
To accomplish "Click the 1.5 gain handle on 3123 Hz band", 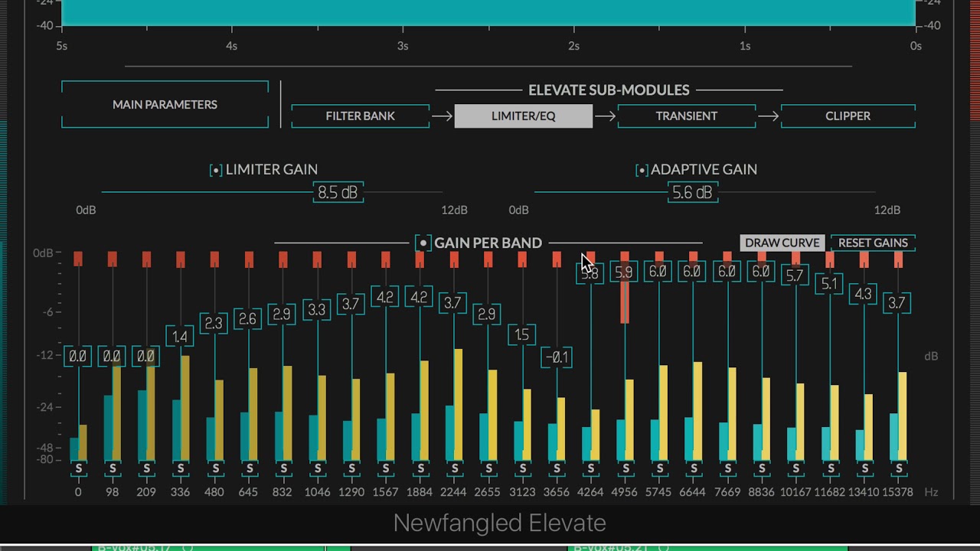I will click(x=522, y=335).
